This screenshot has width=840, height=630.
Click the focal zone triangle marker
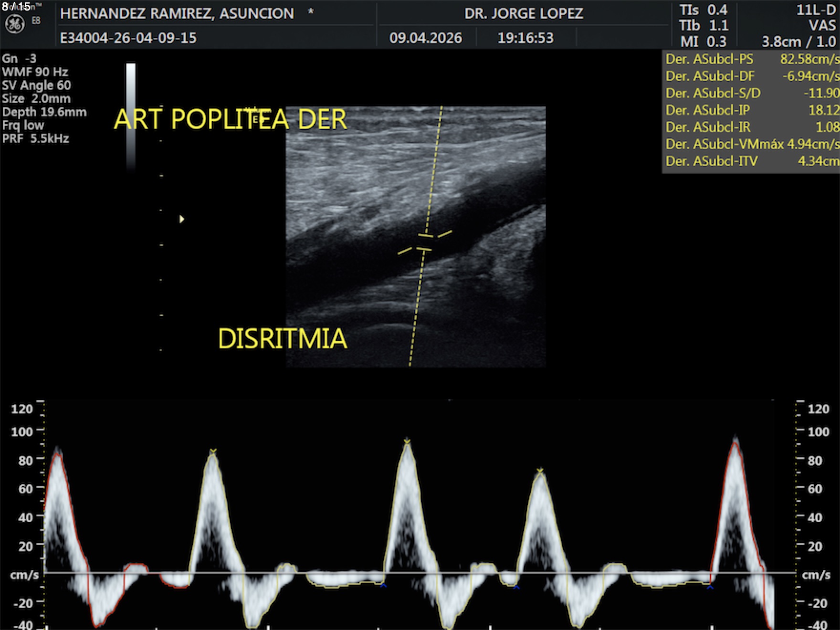pyautogui.click(x=182, y=219)
